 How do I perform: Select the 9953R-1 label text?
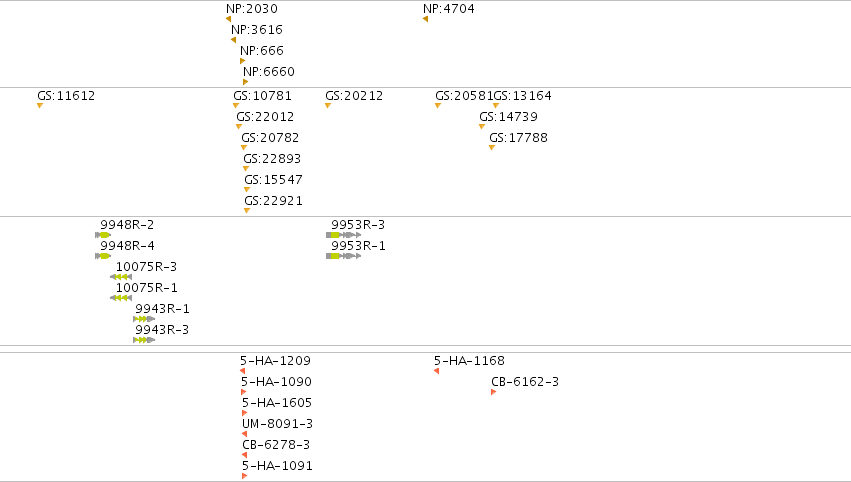click(x=358, y=246)
